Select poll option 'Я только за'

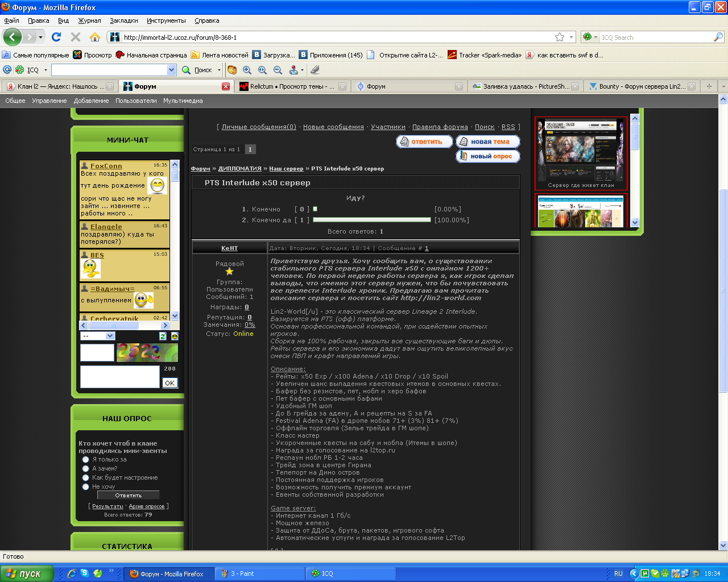point(86,459)
